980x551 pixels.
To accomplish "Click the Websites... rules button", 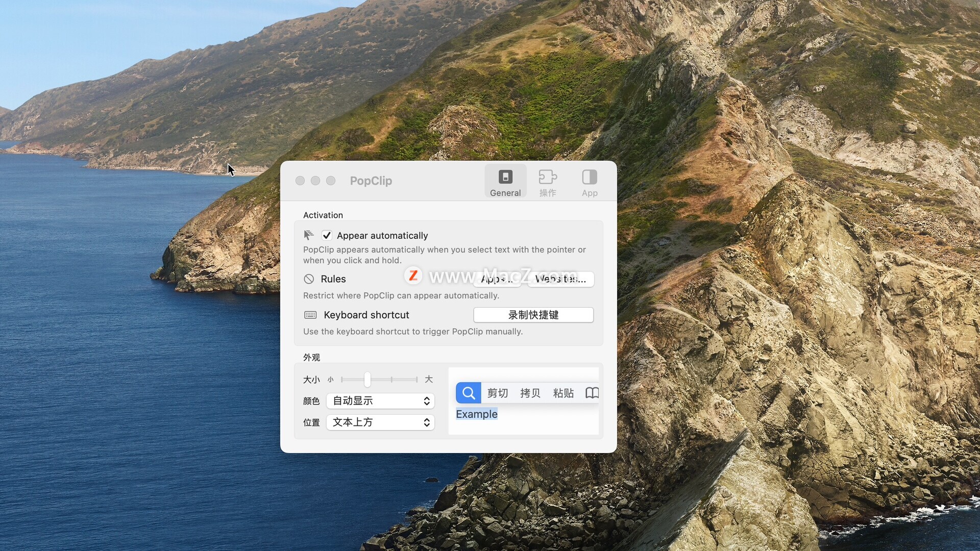I will coord(560,279).
